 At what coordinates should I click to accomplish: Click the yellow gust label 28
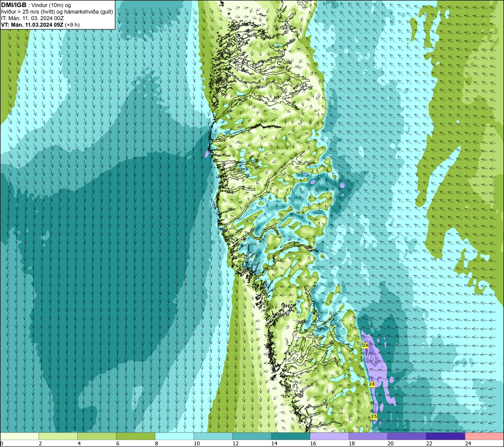[x=365, y=345]
